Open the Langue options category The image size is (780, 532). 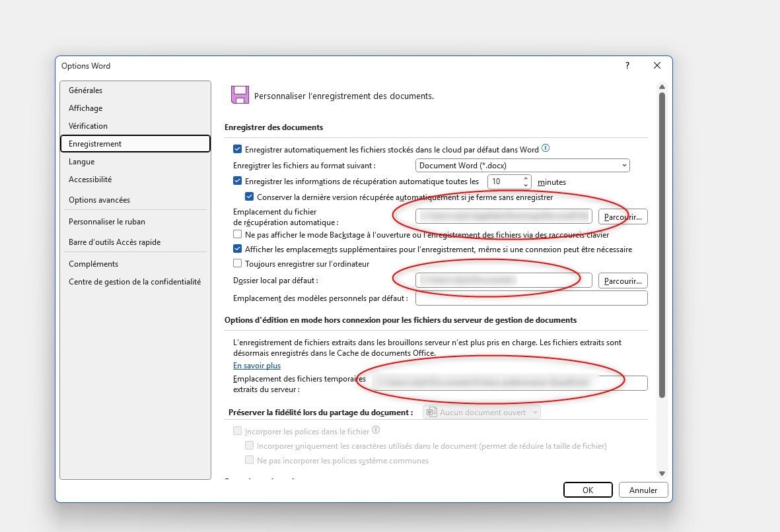pyautogui.click(x=135, y=162)
